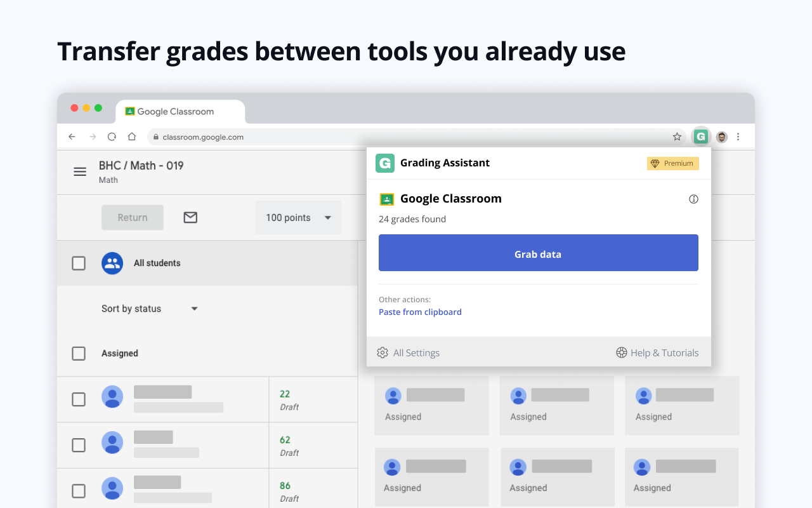
Task: Open the Classroom hamburger main menu
Action: [x=80, y=171]
